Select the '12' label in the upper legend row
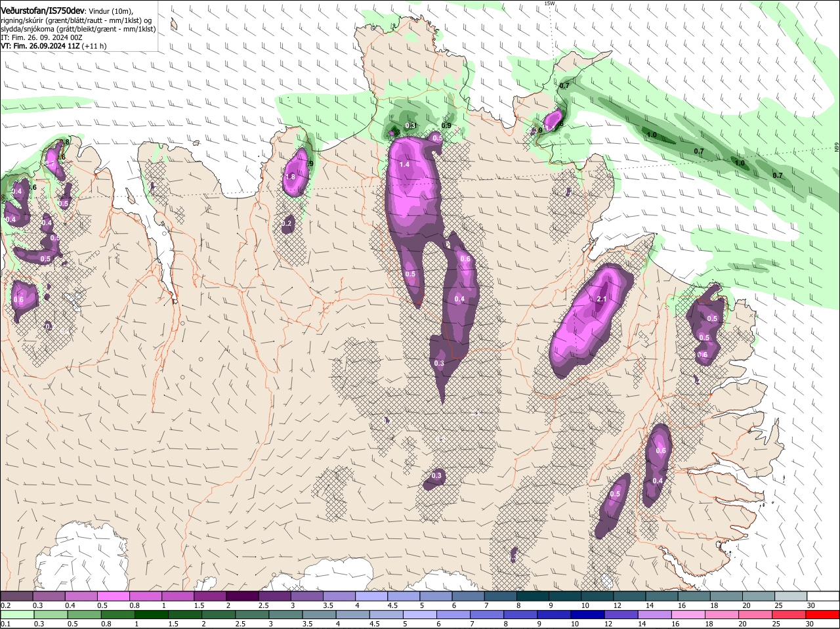 pyautogui.click(x=618, y=605)
